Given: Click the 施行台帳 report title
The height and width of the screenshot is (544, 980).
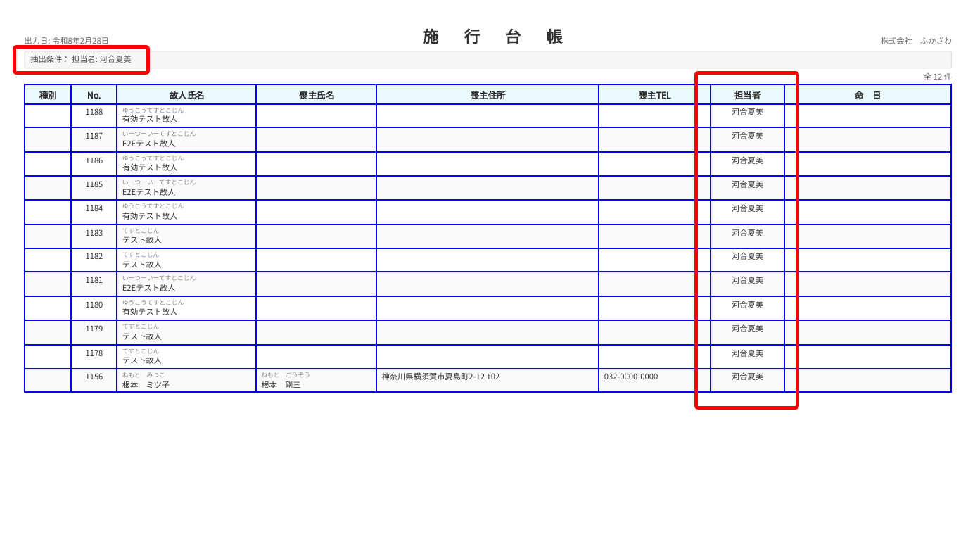Looking at the screenshot, I should pyautogui.click(x=492, y=37).
